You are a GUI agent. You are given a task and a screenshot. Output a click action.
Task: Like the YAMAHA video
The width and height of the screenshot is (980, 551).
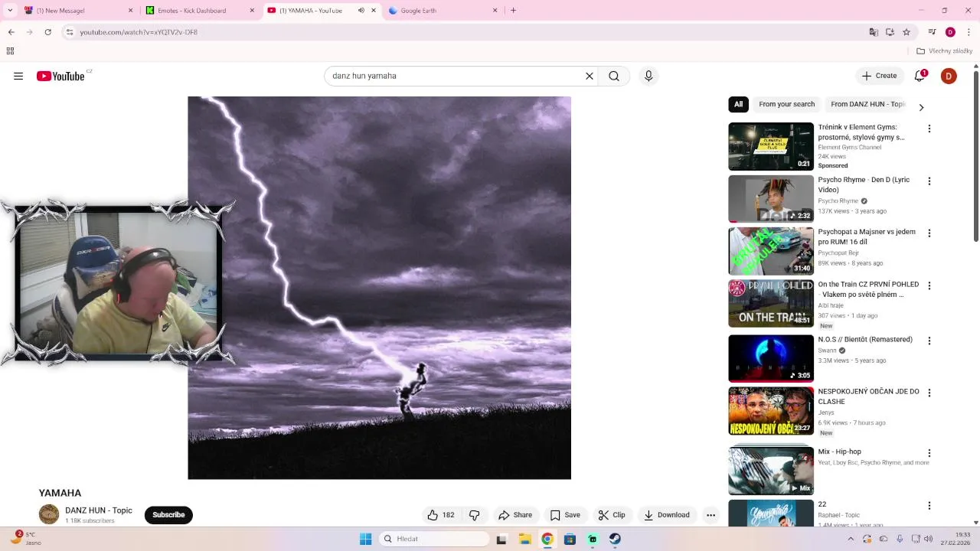[x=441, y=515]
